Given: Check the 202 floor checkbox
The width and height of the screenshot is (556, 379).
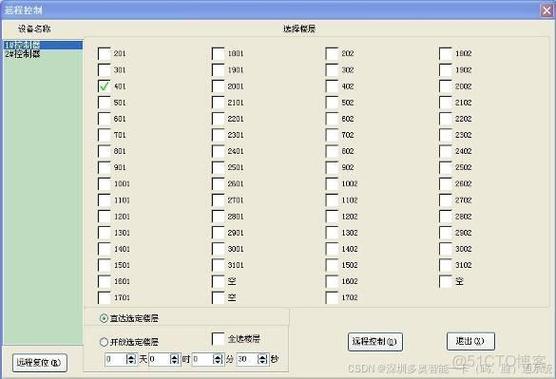Looking at the screenshot, I should (x=332, y=54).
